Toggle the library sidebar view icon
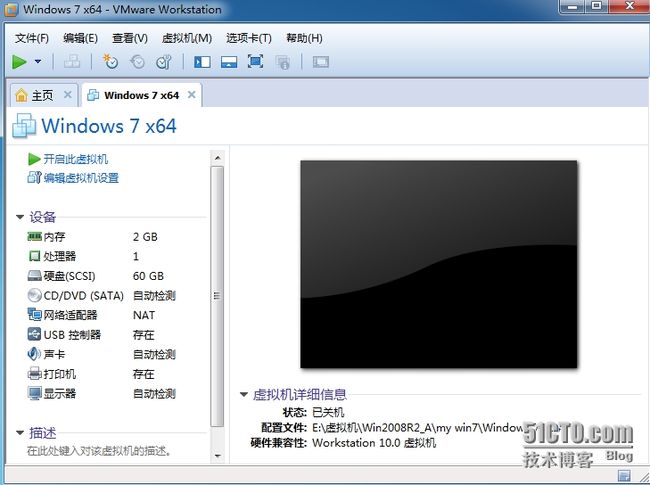This screenshot has height=485, width=650. [x=202, y=62]
